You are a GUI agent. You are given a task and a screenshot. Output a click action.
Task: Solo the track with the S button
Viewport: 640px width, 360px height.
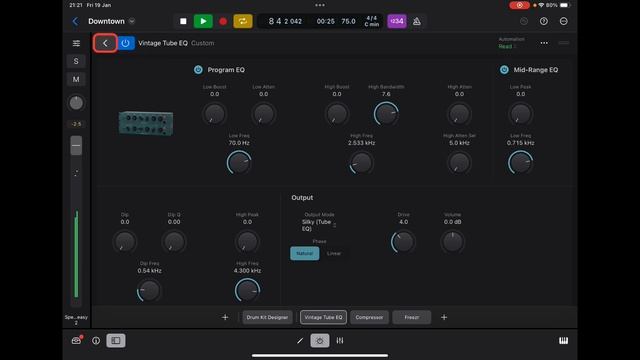(76, 61)
